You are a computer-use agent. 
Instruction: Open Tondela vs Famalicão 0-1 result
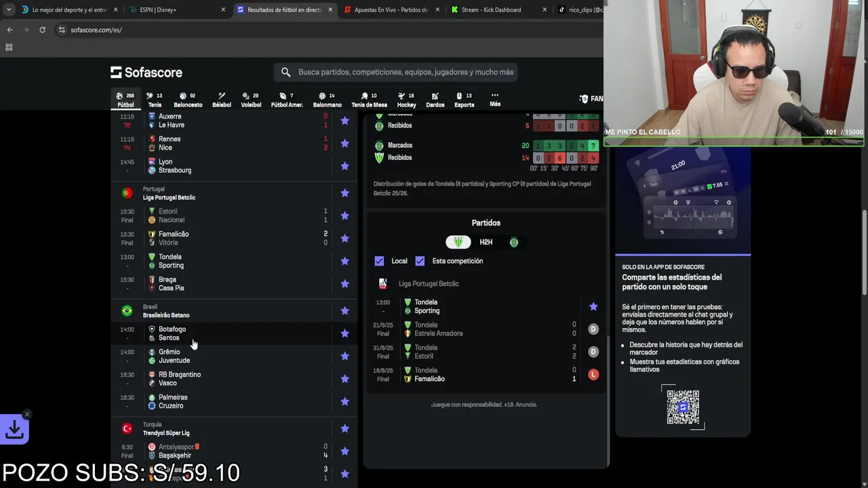pos(486,375)
